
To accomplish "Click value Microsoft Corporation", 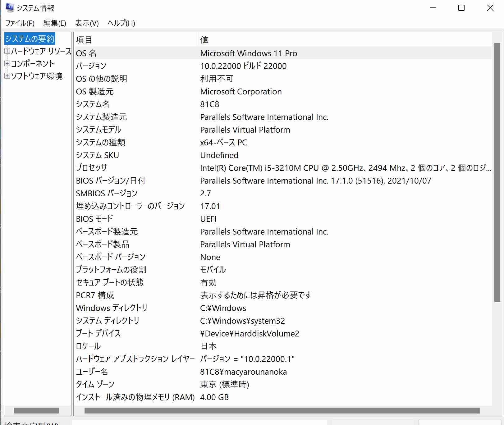I will 241,91.
